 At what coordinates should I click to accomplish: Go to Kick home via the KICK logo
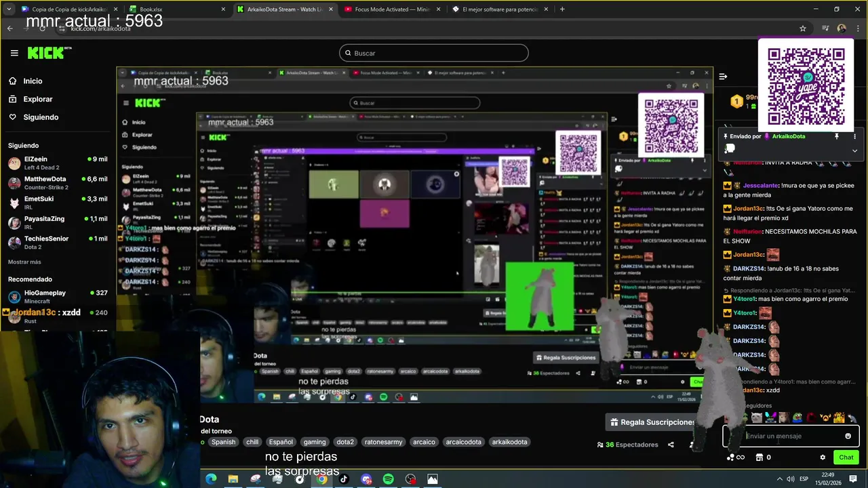tap(49, 53)
